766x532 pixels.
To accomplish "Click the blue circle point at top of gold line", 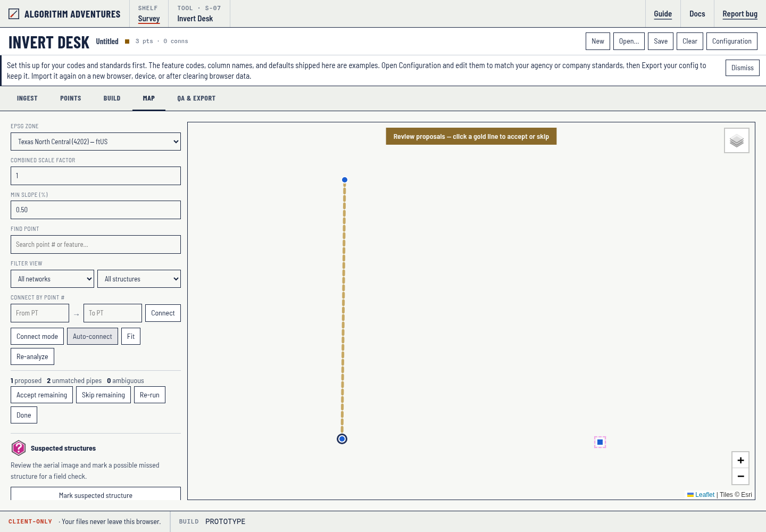I will tap(345, 180).
